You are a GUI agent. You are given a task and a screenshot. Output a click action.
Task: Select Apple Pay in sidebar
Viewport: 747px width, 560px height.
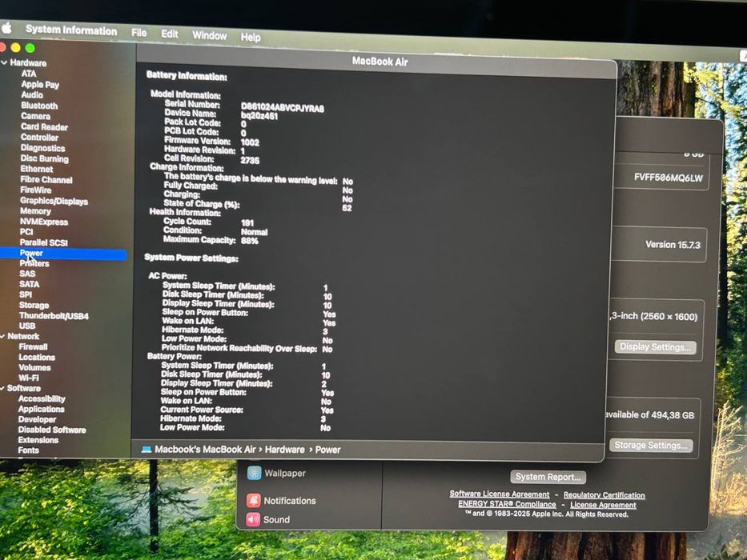tap(40, 85)
